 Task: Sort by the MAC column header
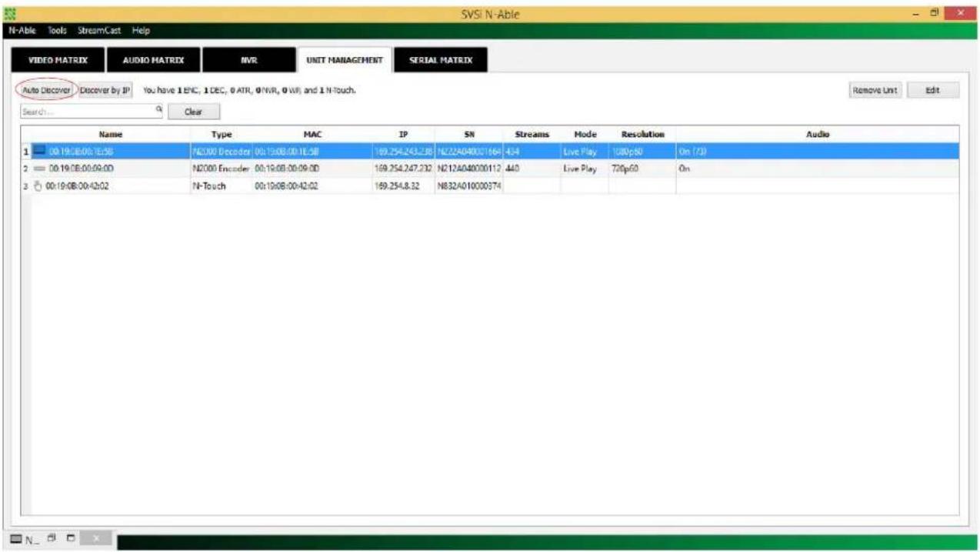click(x=312, y=134)
